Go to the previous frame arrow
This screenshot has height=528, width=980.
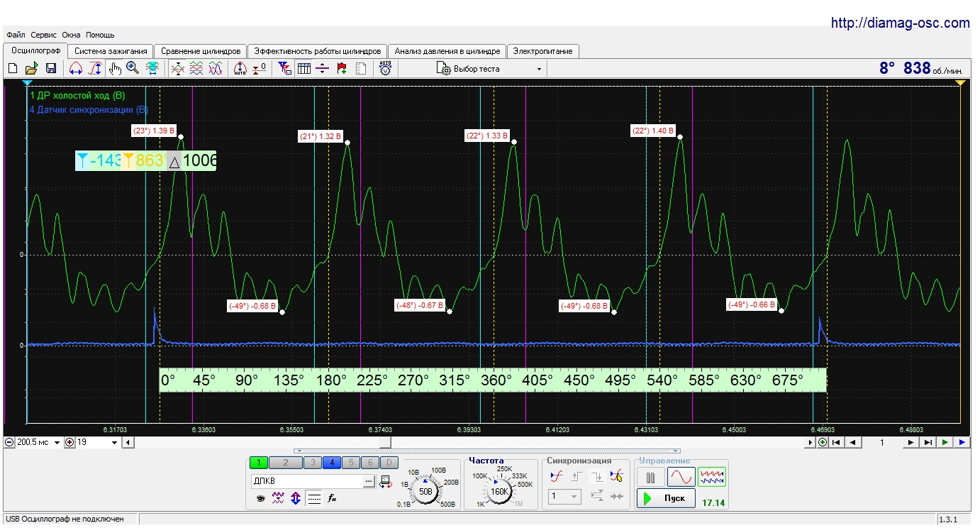click(853, 442)
